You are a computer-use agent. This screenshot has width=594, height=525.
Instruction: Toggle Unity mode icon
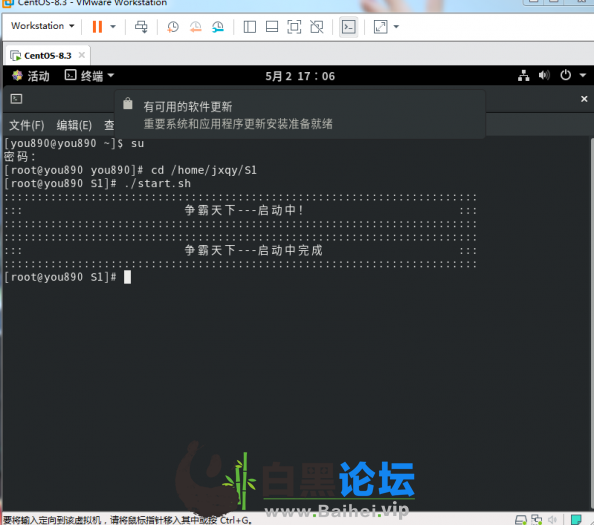point(317,27)
